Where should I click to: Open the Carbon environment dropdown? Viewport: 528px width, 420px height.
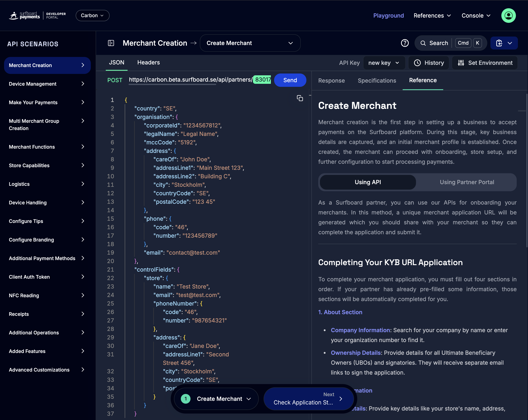coord(92,15)
